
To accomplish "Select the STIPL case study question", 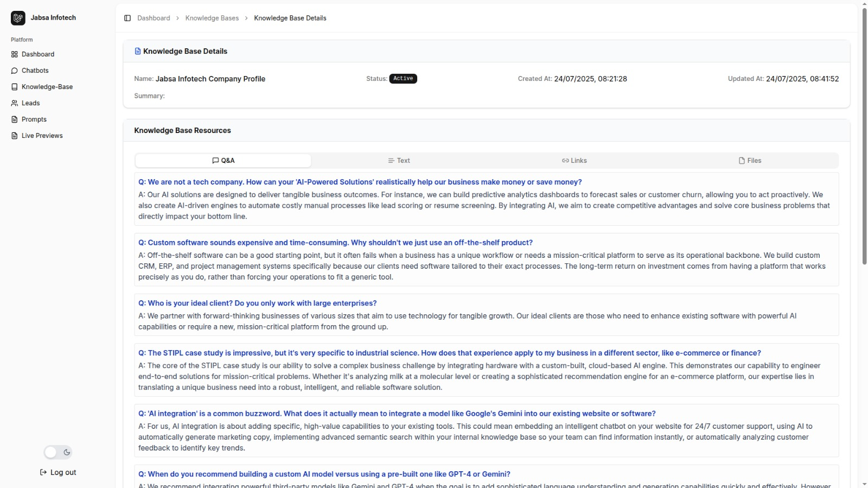I will [449, 353].
